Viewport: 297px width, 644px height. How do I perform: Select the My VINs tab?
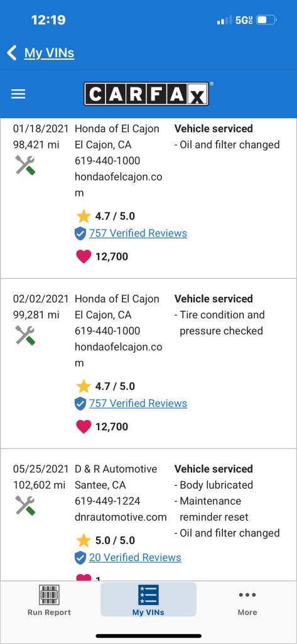(x=148, y=599)
